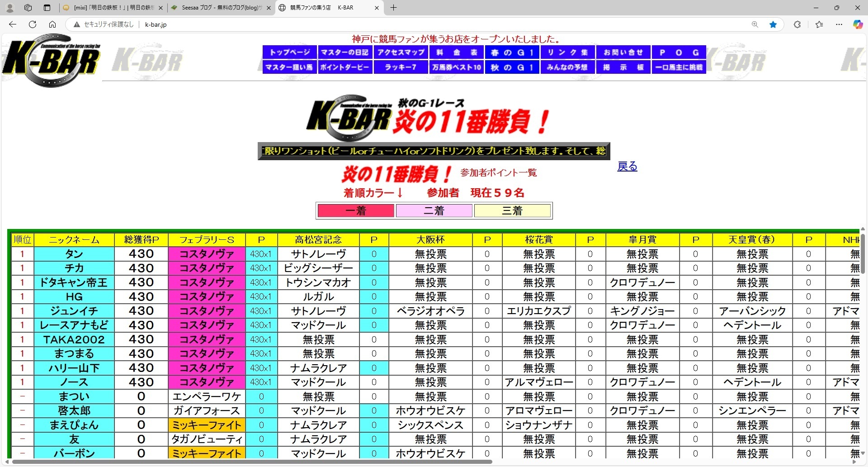Open the 料金表 nav button
The image size is (868, 467).
click(x=457, y=52)
